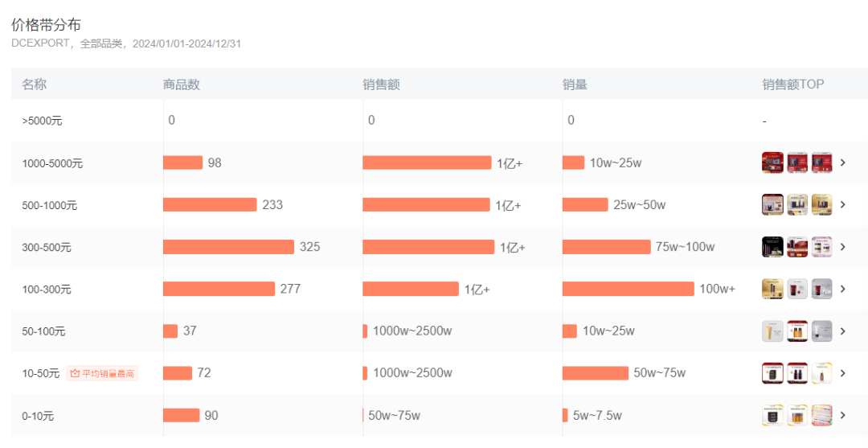This screenshot has height=448, width=868.
Task: Open second thumbnail in 0-10元 row
Action: [797, 415]
